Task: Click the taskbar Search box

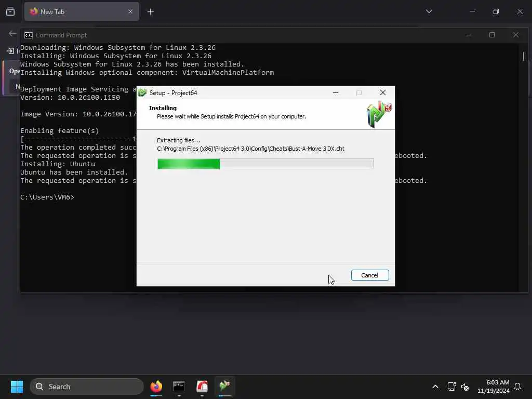Action: click(87, 387)
